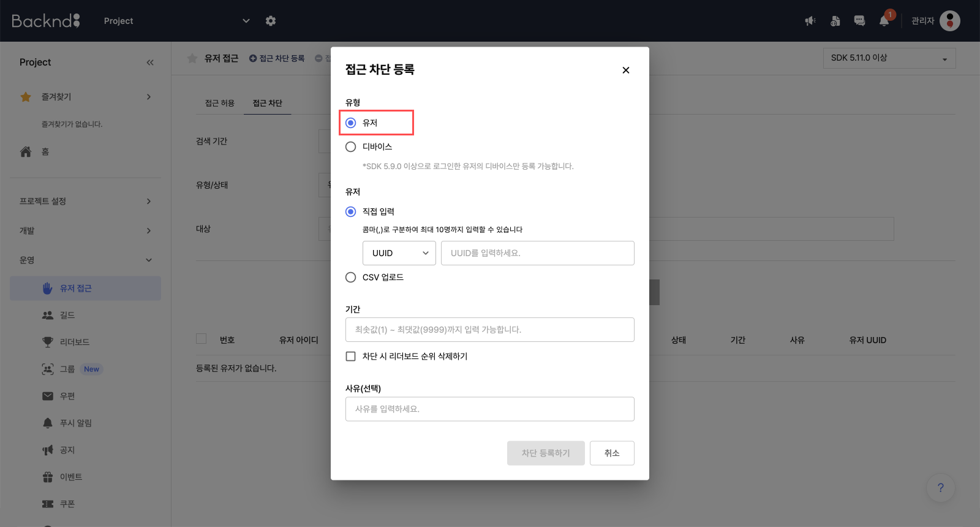Screen dimensions: 980x527
Task: Open project settings gear icon
Action: 271,21
